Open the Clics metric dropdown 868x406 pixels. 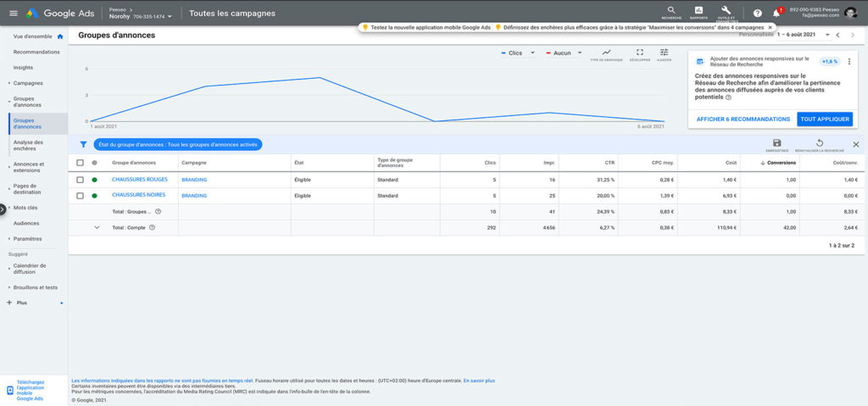tap(518, 53)
